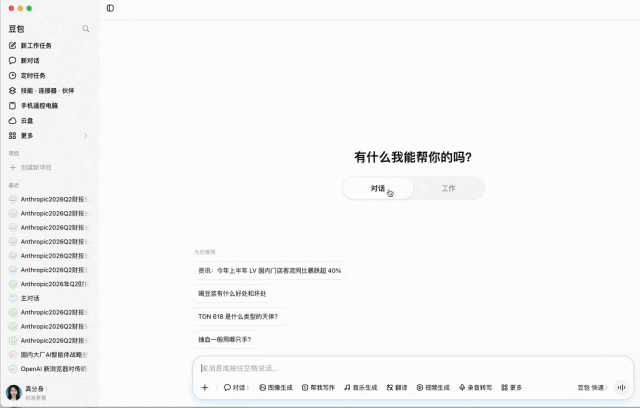Expand 更多 chevron in sidebar
Screen dimensions: 640x408
(x=86, y=135)
